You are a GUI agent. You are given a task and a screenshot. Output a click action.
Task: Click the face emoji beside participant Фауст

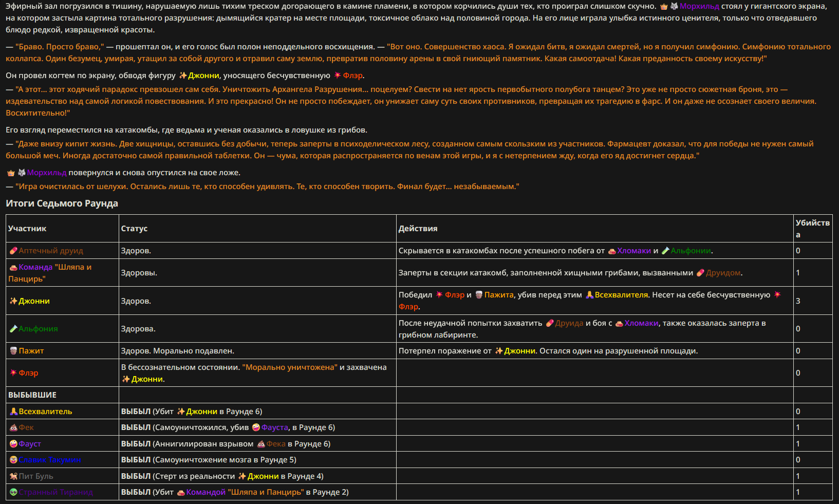(x=13, y=444)
